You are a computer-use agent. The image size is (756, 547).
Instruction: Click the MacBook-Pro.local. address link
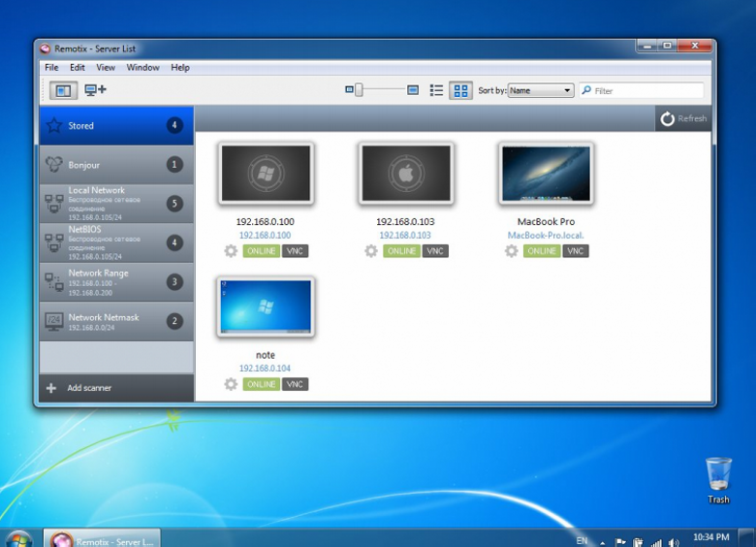coord(546,236)
